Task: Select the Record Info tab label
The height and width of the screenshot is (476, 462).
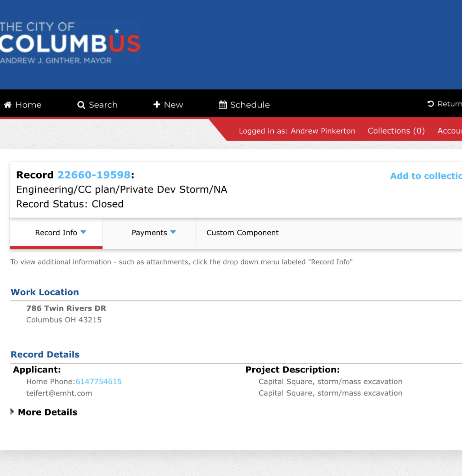Action: (x=56, y=233)
